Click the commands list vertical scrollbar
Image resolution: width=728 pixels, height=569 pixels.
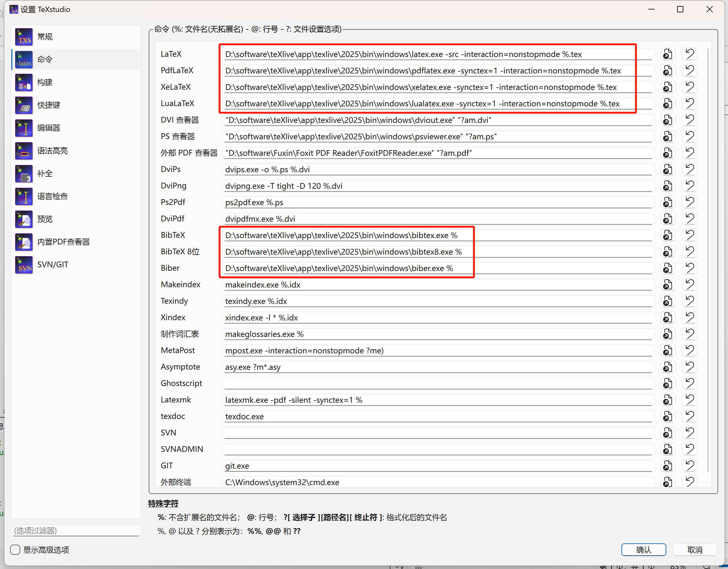708,260
